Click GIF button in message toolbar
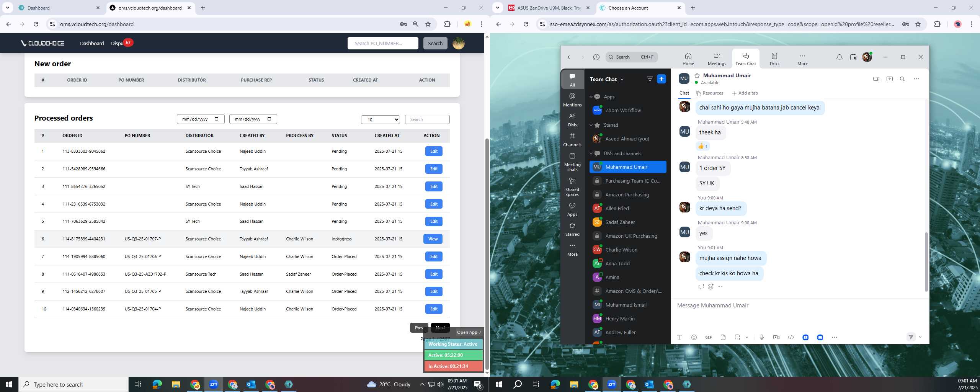The image size is (980, 392). 708,337
